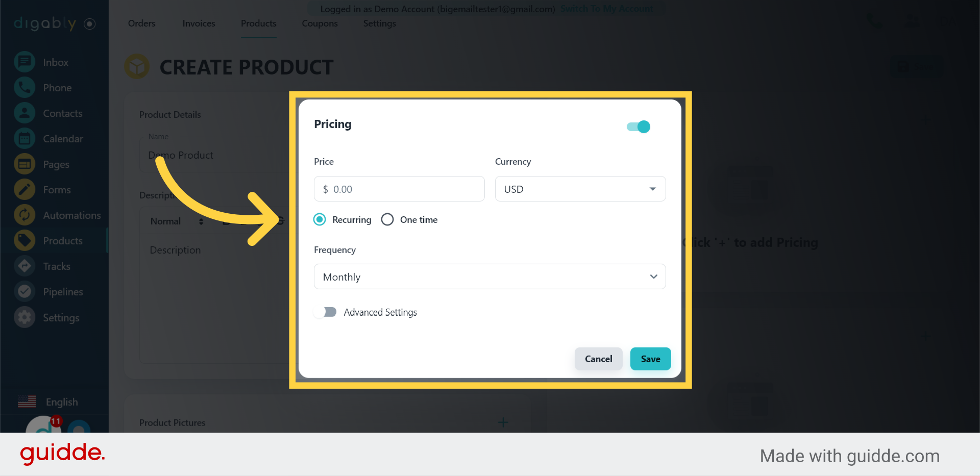Click the Save button
This screenshot has width=980, height=476.
point(651,359)
